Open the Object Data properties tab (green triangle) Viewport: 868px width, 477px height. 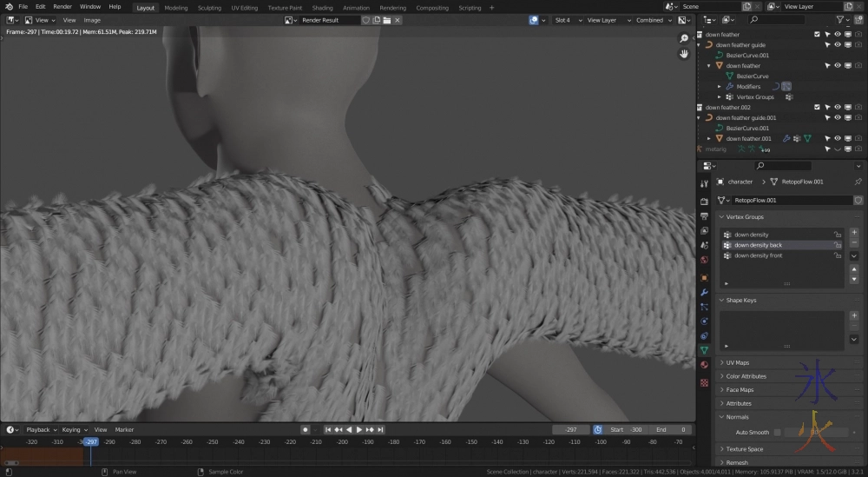click(705, 350)
